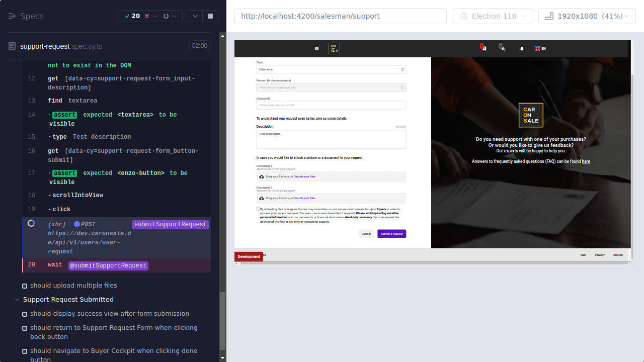
Task: Open the 1920x1080 viewport dropdown
Action: pos(587,16)
